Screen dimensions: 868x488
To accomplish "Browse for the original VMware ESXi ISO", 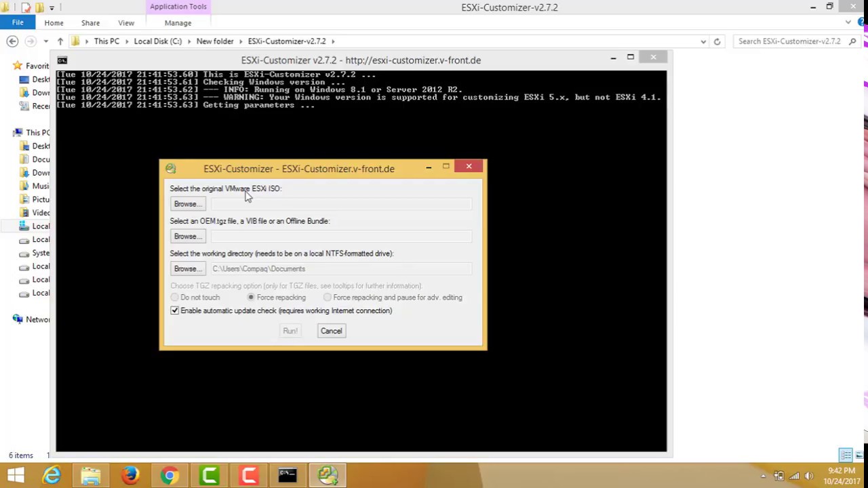I will click(187, 204).
